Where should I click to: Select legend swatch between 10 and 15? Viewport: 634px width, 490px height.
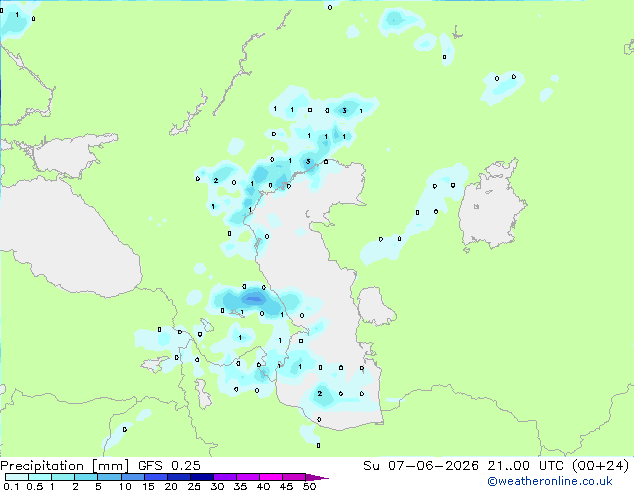coord(133,477)
